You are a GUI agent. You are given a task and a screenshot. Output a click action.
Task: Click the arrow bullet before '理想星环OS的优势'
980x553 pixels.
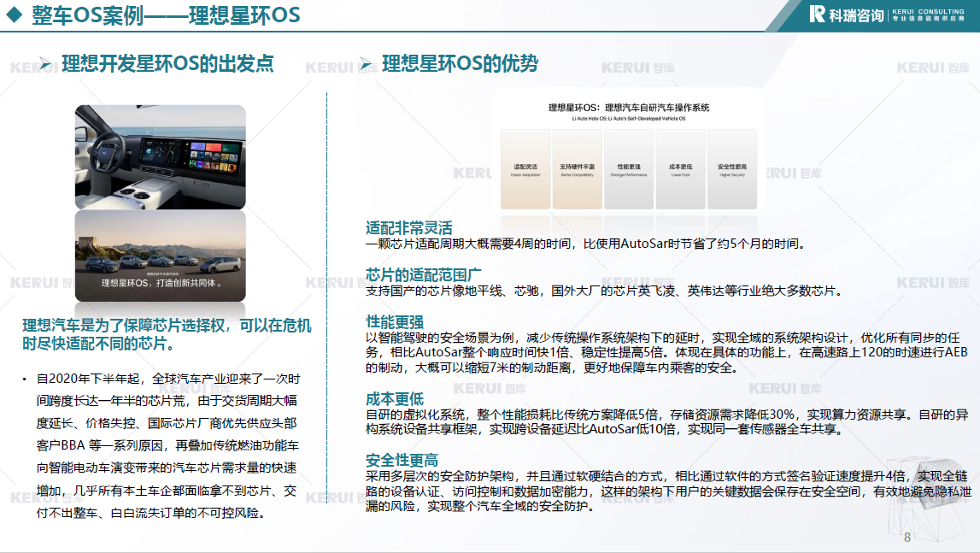point(366,63)
